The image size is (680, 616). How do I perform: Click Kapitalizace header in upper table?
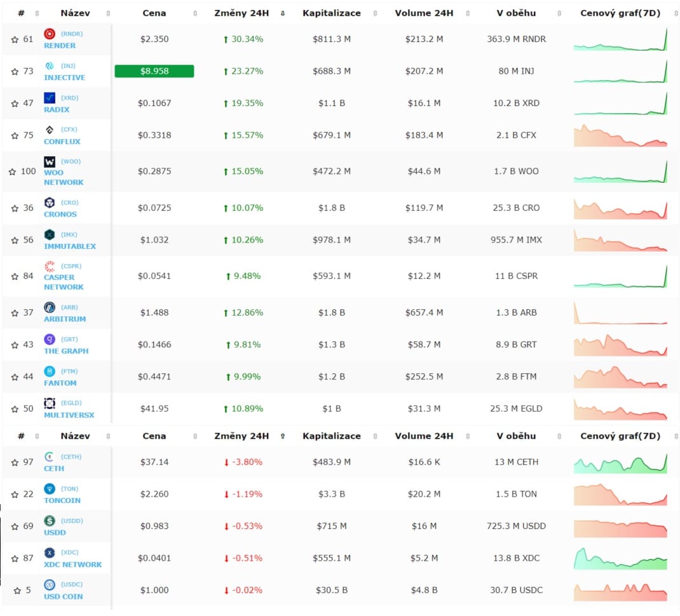pyautogui.click(x=332, y=13)
